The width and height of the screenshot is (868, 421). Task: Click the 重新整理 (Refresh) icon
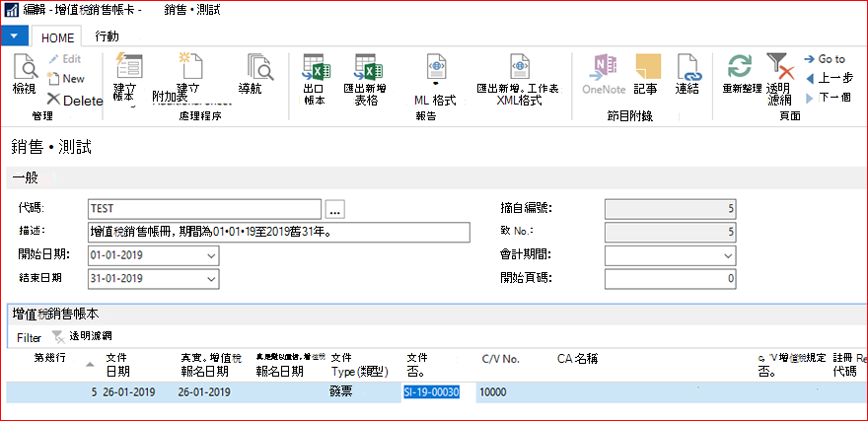coord(740,66)
